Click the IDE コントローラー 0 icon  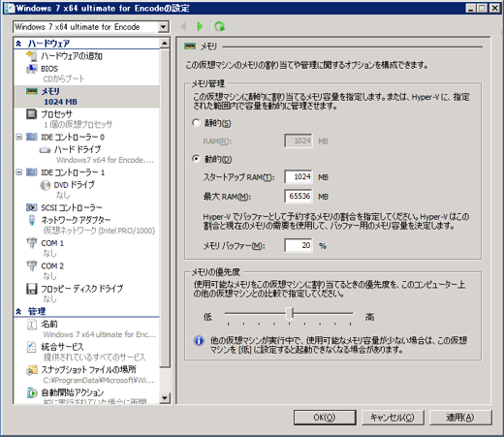point(32,137)
